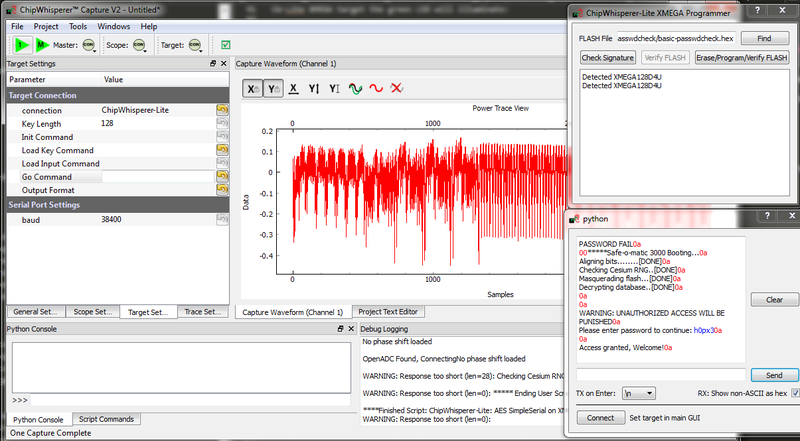
Task: Open the Scope connection dropdown
Action: coord(141,45)
